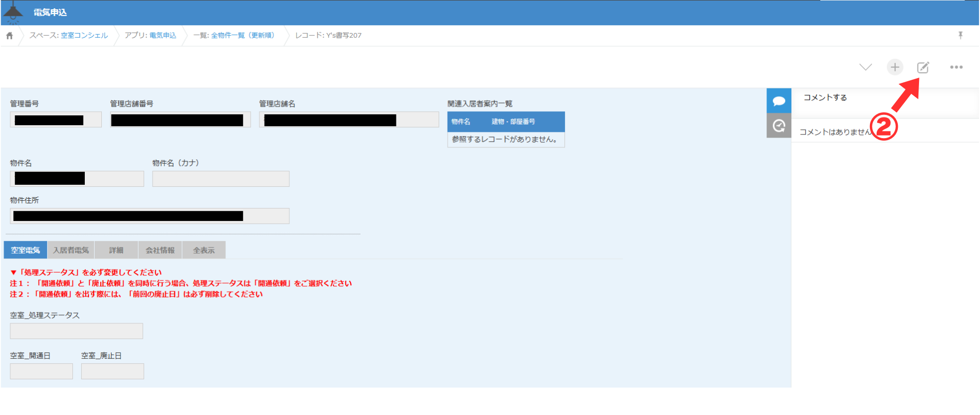Open the 詳細 tab
Image resolution: width=980 pixels, height=415 pixels.
[116, 250]
